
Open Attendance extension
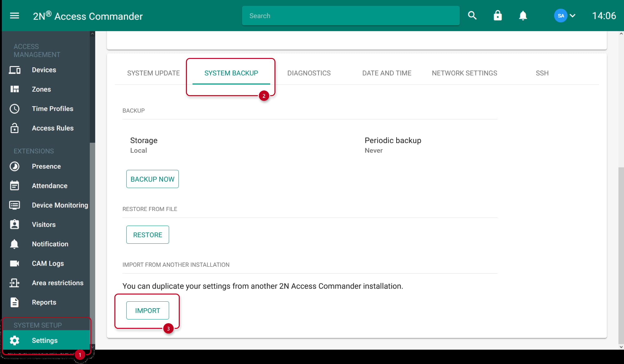(46, 185)
